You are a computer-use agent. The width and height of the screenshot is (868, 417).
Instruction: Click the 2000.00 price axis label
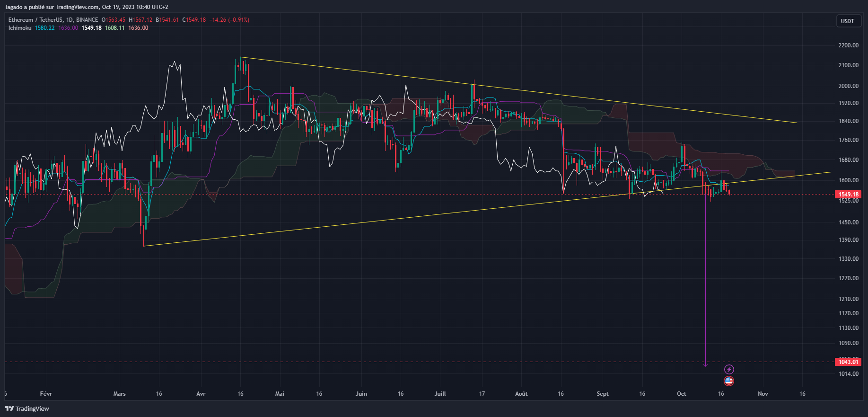pyautogui.click(x=848, y=86)
